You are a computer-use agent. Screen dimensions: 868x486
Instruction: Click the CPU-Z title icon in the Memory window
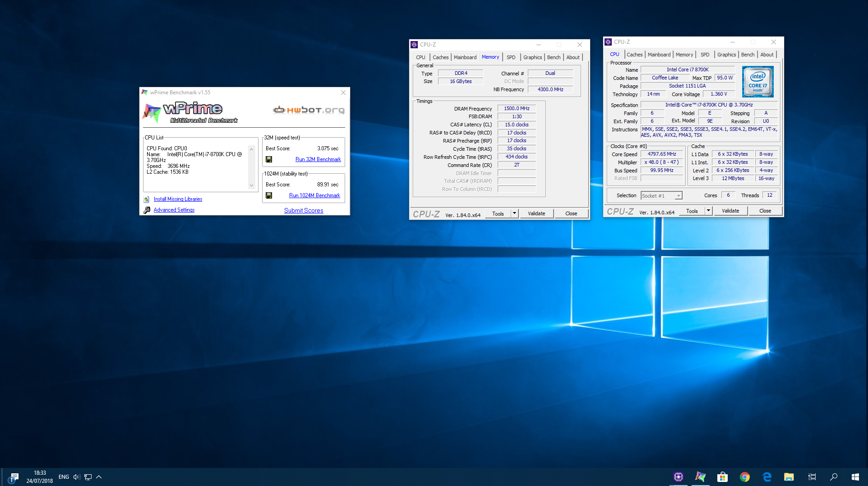pyautogui.click(x=414, y=45)
